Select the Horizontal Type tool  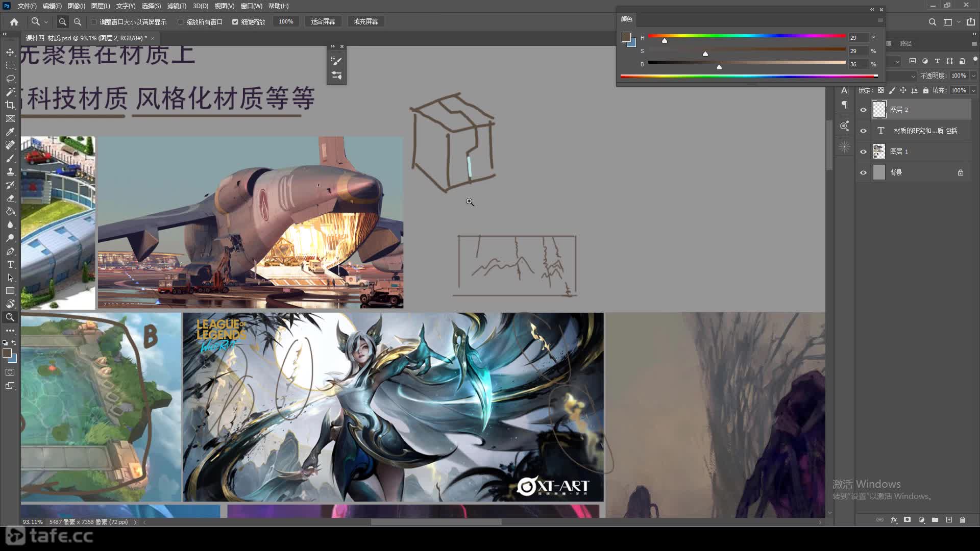pyautogui.click(x=10, y=264)
